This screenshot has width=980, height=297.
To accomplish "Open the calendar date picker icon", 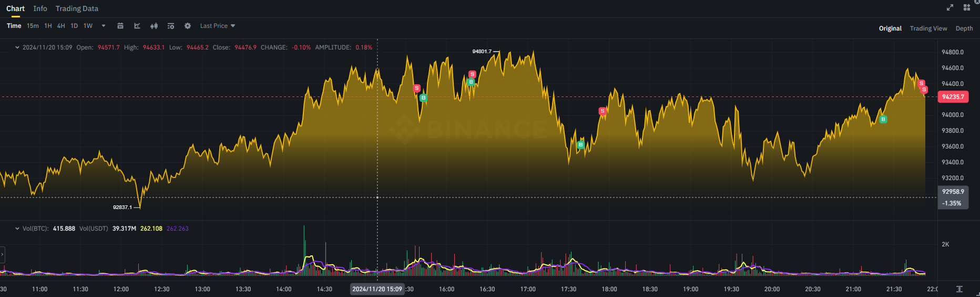I will click(x=120, y=26).
